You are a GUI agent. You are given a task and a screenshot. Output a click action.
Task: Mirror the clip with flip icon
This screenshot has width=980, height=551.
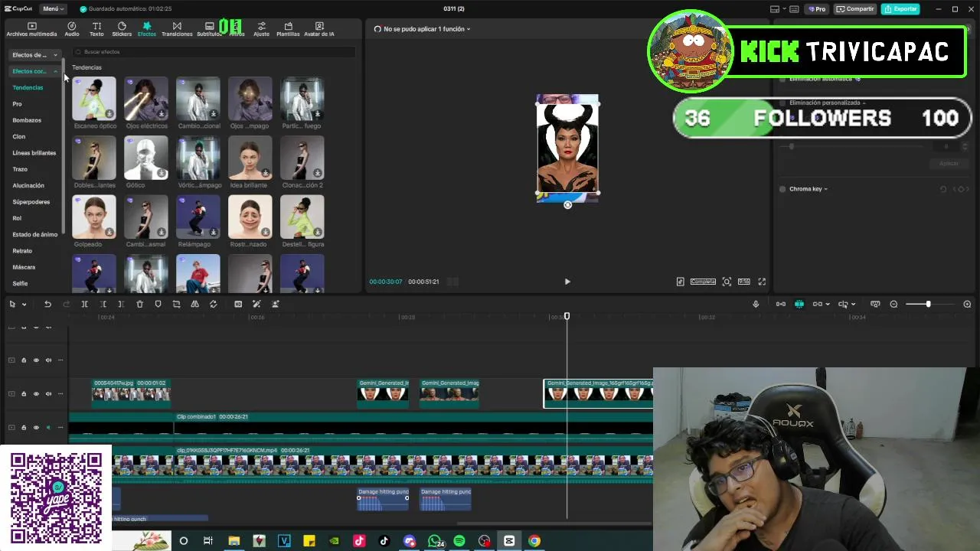(194, 304)
